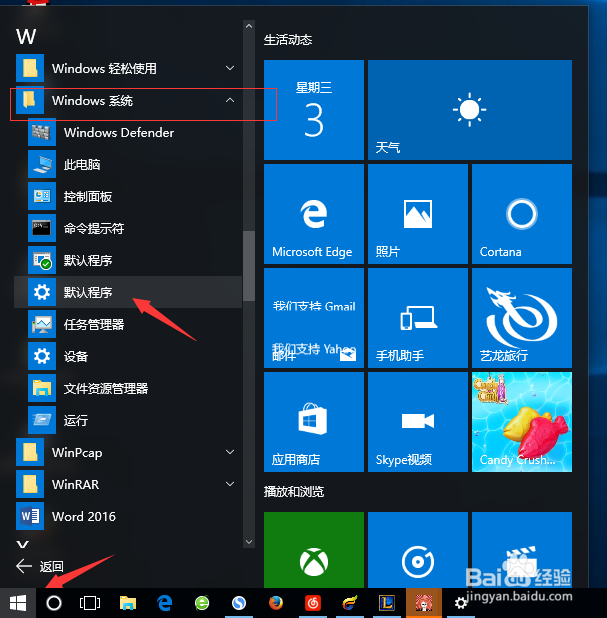Image resolution: width=607 pixels, height=618 pixels.
Task: Open the 艺龙旅行 travel tile
Action: (522, 318)
